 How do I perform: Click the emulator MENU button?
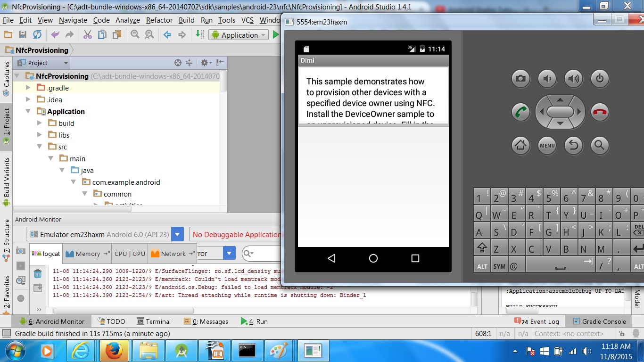tap(547, 145)
